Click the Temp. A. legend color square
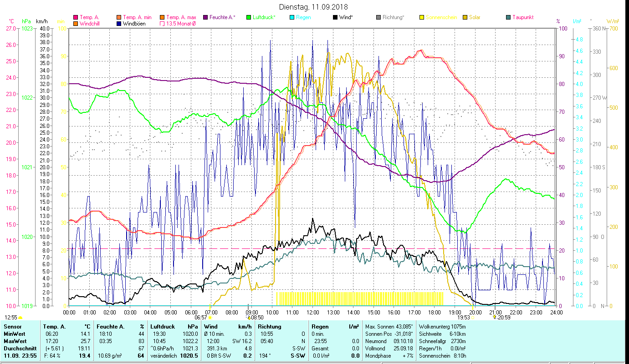 tap(76, 18)
